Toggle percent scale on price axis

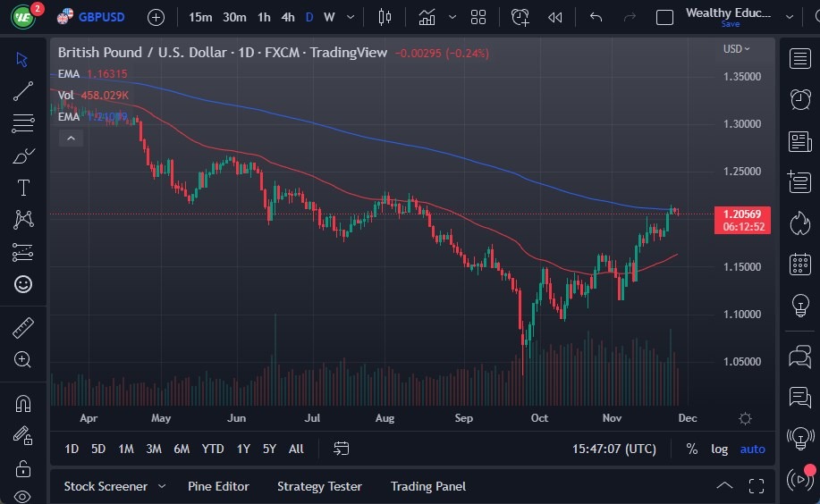tap(691, 449)
